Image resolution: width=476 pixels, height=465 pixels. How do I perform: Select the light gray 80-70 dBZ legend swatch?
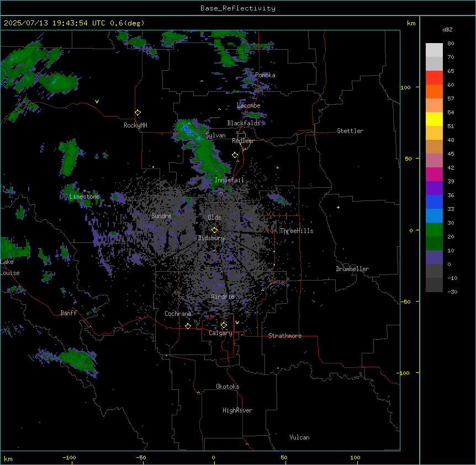pyautogui.click(x=434, y=50)
